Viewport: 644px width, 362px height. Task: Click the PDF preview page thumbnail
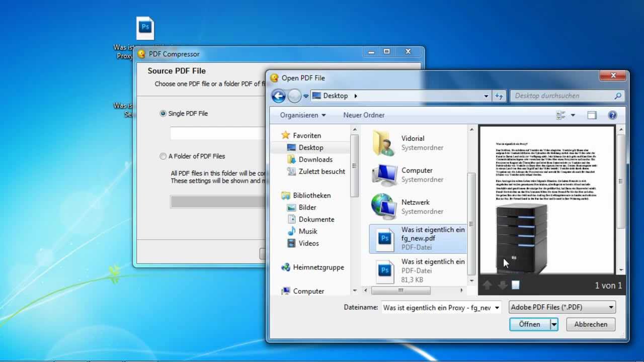pyautogui.click(x=547, y=200)
